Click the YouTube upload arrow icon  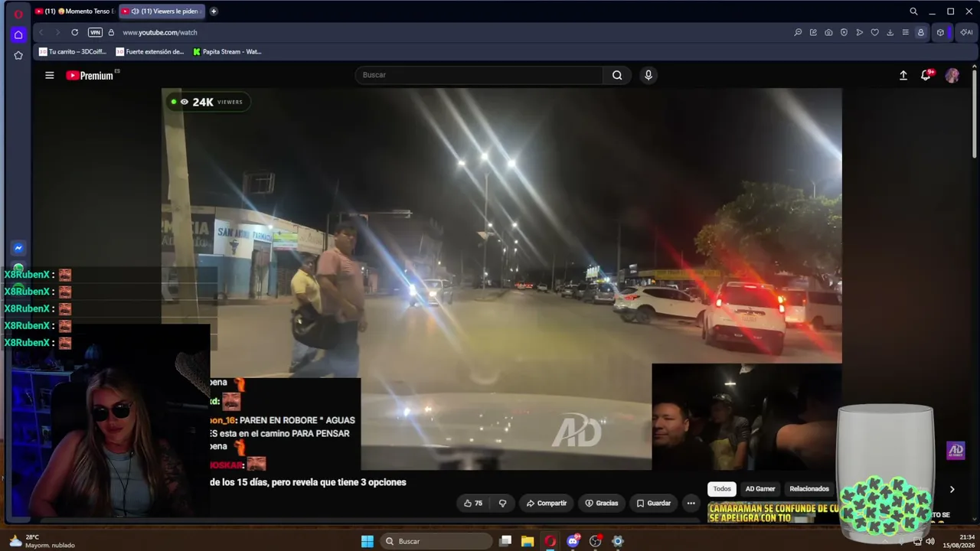(903, 75)
